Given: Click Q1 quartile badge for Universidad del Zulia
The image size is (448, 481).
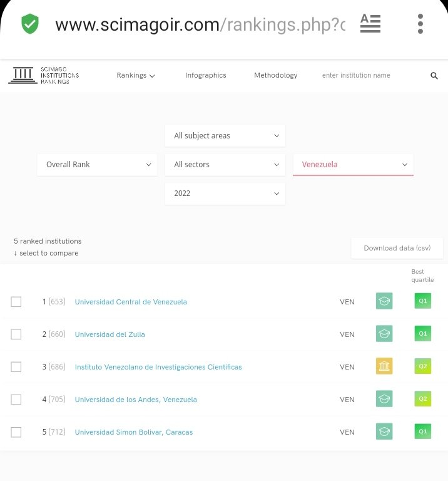Looking at the screenshot, I should [x=422, y=333].
